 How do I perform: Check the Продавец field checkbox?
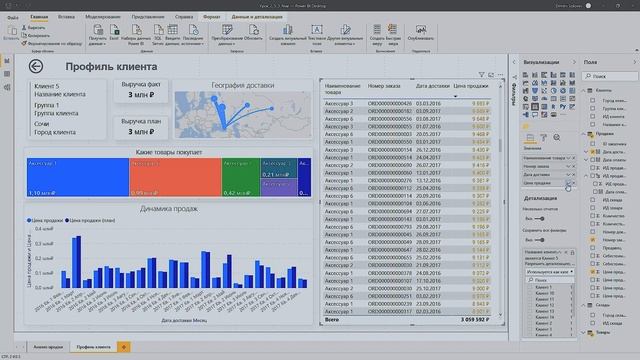pos(593,248)
